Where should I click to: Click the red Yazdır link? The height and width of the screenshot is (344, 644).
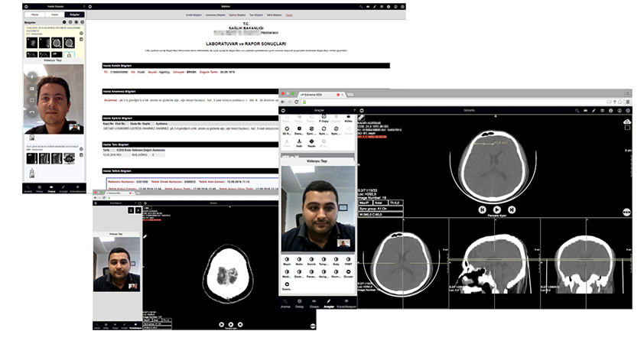pyautogui.click(x=289, y=15)
